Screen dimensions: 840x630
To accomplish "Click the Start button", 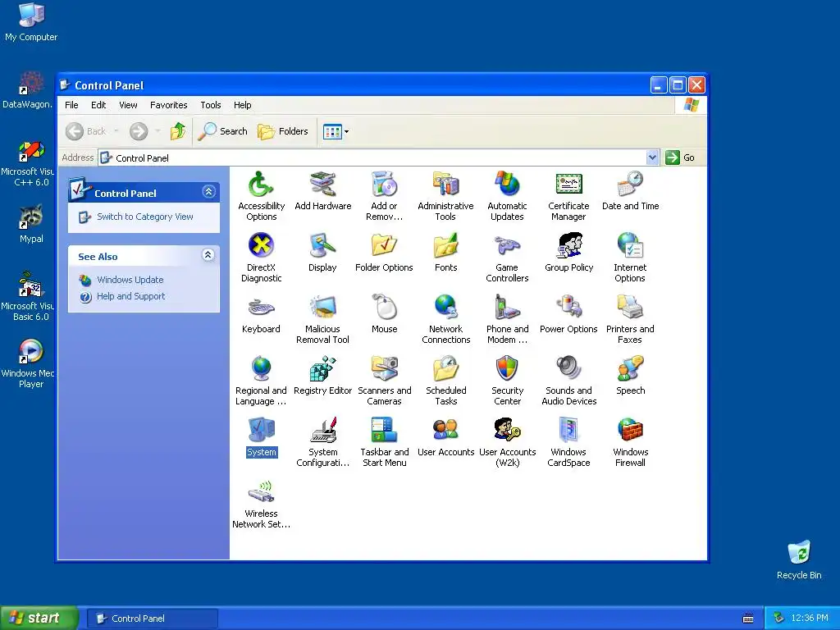I will click(39, 618).
